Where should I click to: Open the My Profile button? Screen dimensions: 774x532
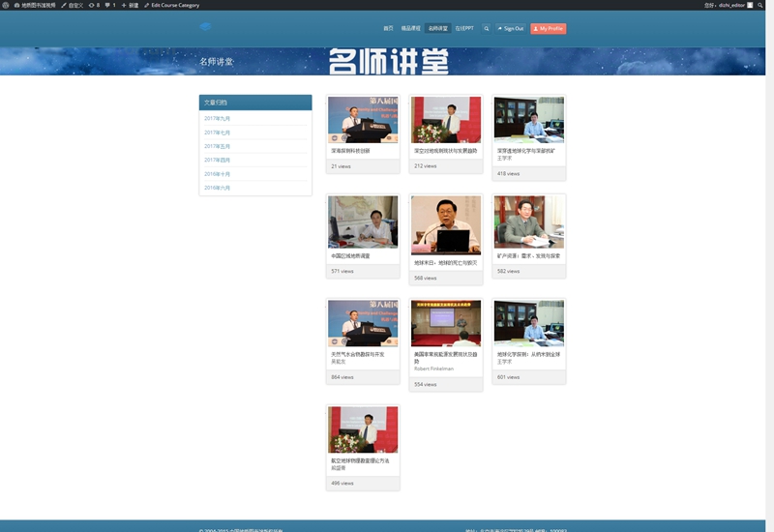point(548,28)
